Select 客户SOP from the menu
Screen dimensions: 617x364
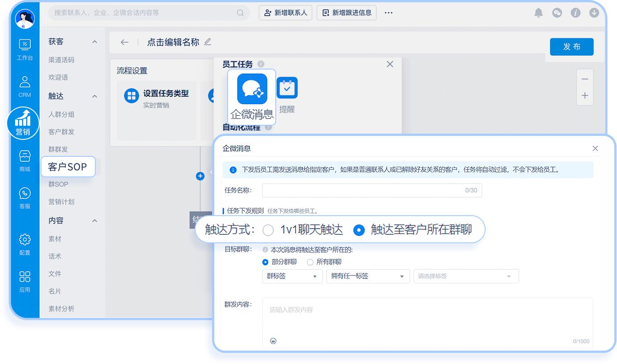[x=67, y=167]
